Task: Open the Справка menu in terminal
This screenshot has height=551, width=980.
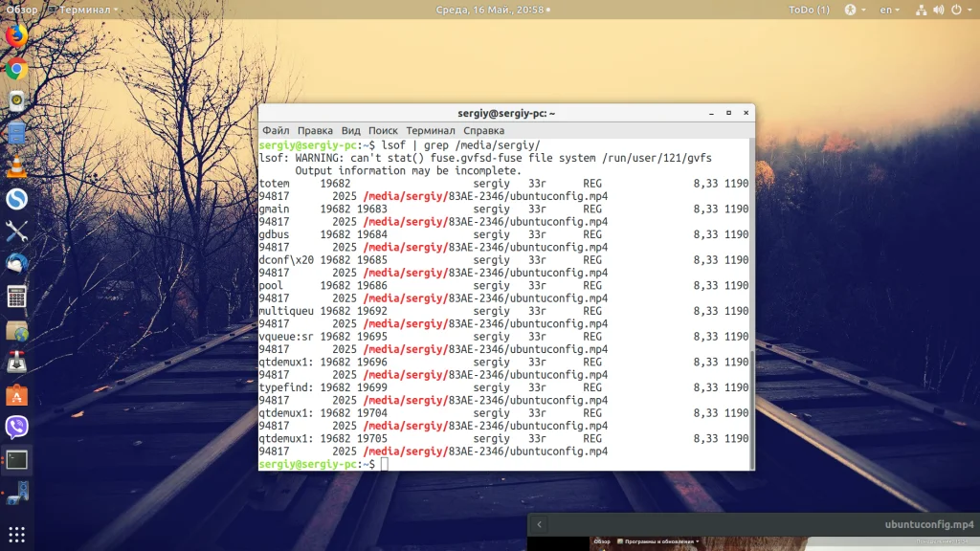Action: [x=483, y=130]
